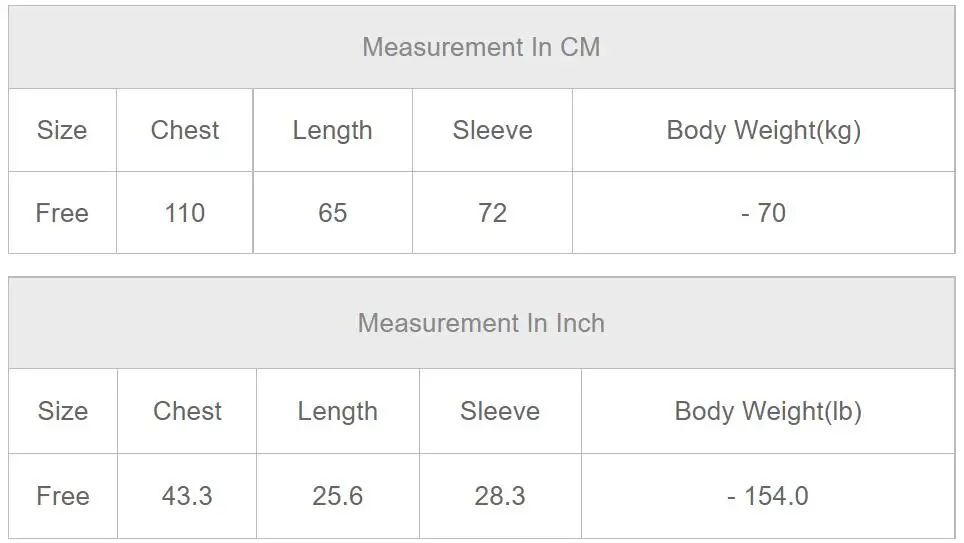Select the Chest header in CM table
The image size is (964, 543).
pos(185,130)
